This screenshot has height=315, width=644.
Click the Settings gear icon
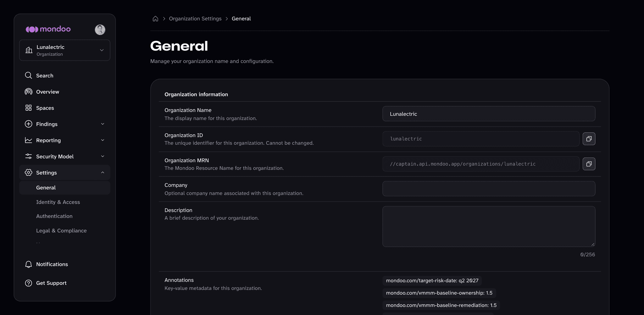pos(28,172)
